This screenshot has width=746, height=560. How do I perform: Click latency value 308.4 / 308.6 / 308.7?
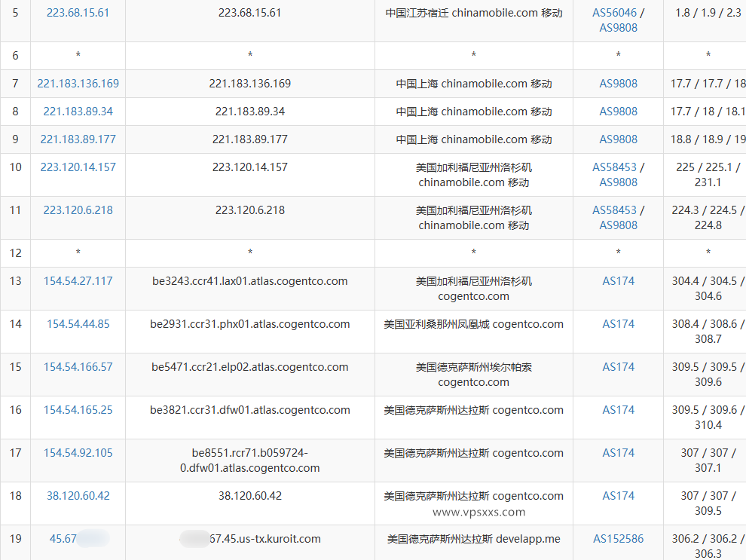coord(708,332)
